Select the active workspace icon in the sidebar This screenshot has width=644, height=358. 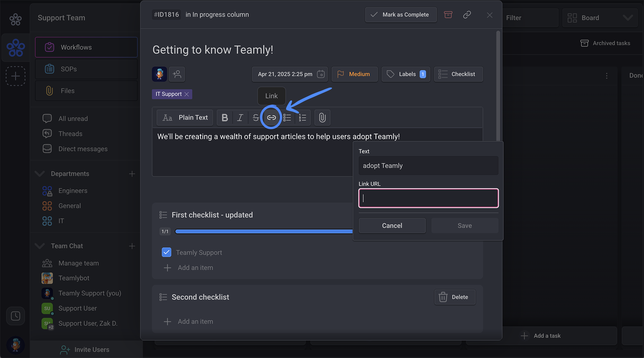[x=16, y=48]
